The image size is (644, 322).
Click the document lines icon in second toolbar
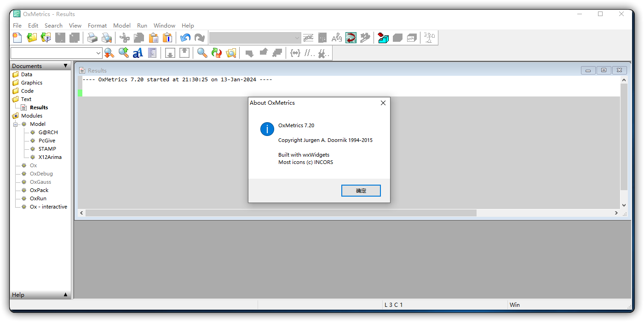click(x=152, y=53)
